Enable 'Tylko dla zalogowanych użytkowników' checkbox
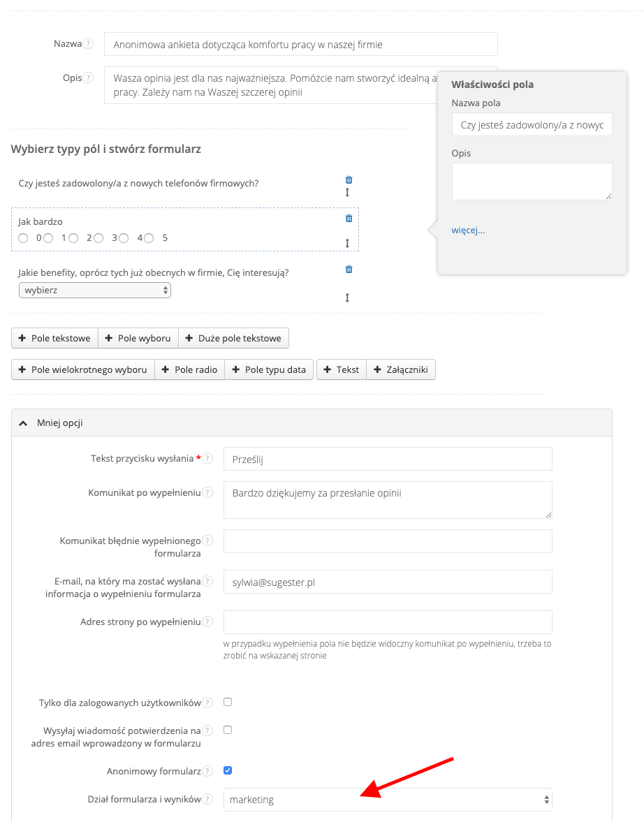This screenshot has width=644, height=822. [x=228, y=702]
